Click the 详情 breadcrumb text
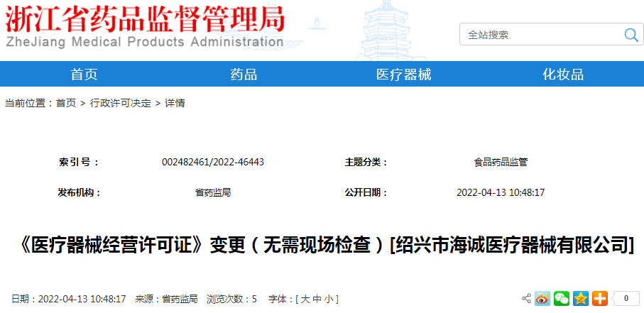The image size is (644, 313). pyautogui.click(x=175, y=103)
